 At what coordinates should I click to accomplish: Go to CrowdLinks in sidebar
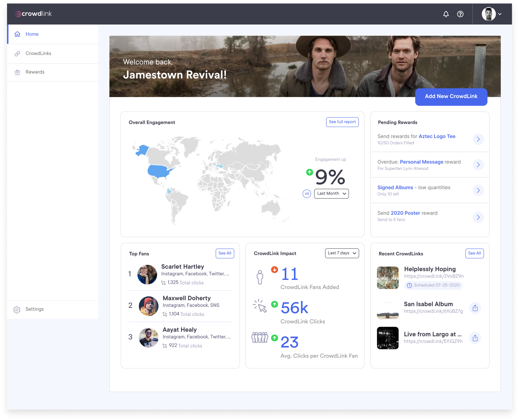38,54
